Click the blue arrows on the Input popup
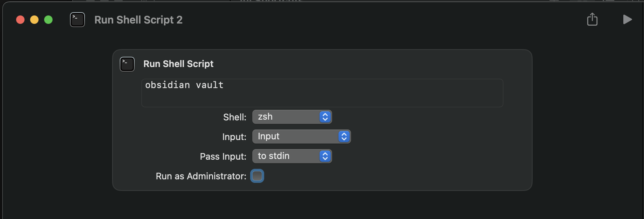 (x=344, y=137)
